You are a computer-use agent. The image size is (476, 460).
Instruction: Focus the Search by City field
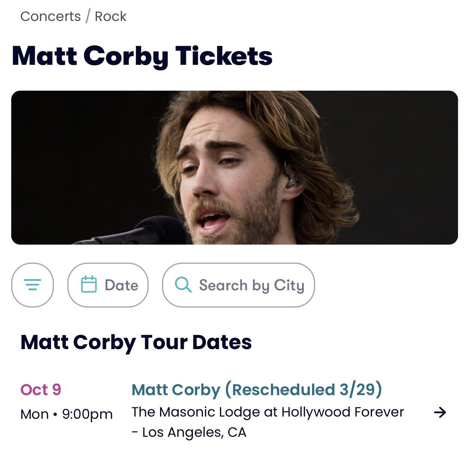coord(251,285)
